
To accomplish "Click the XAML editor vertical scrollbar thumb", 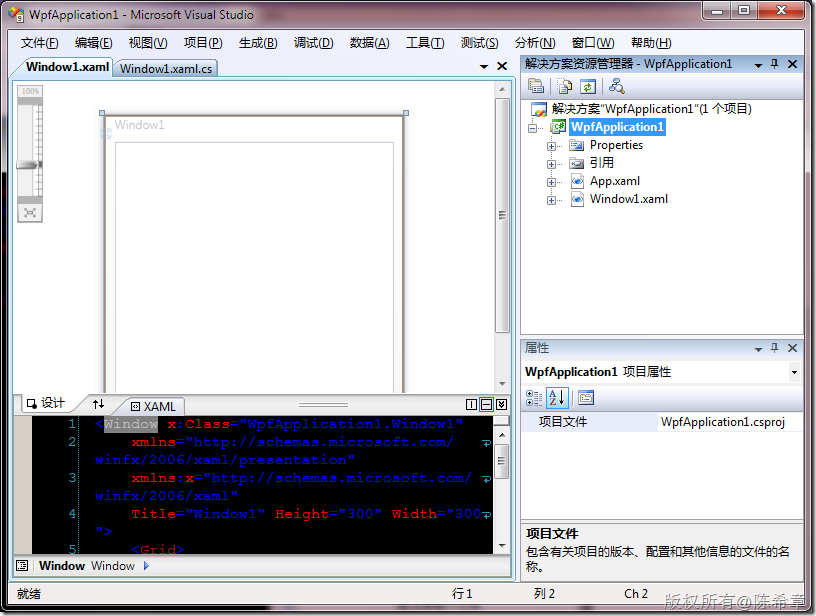I will pos(502,461).
